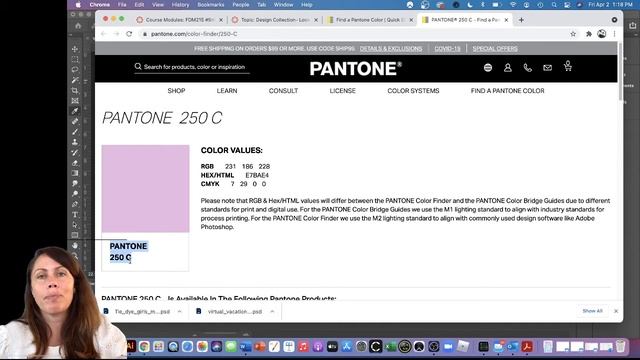640x360 pixels.
Task: Open the COLOR SYSTEMS menu
Action: [x=413, y=91]
